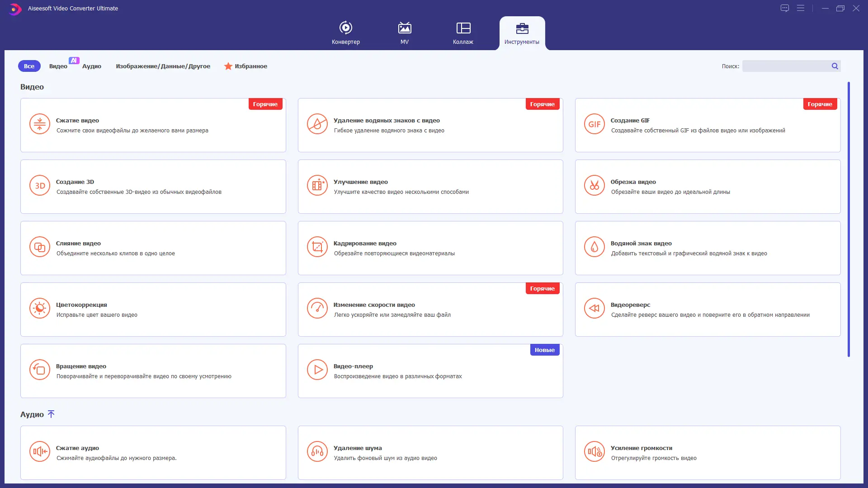Screen dimensions: 868x488
Task: Select the Все filter pill
Action: tap(29, 66)
